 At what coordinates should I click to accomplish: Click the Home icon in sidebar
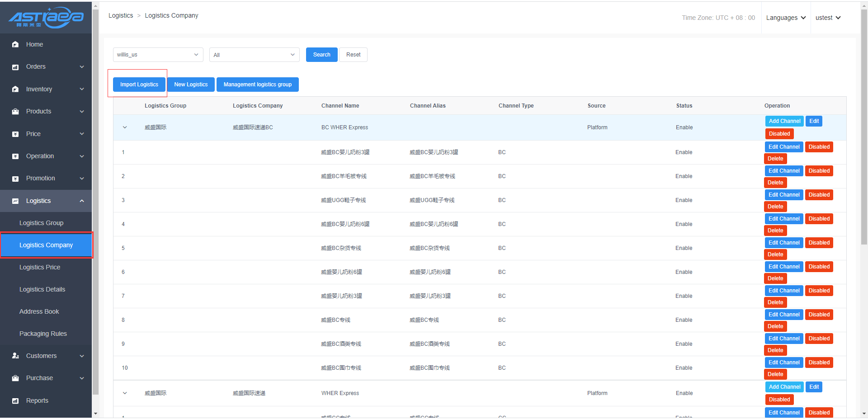click(15, 44)
